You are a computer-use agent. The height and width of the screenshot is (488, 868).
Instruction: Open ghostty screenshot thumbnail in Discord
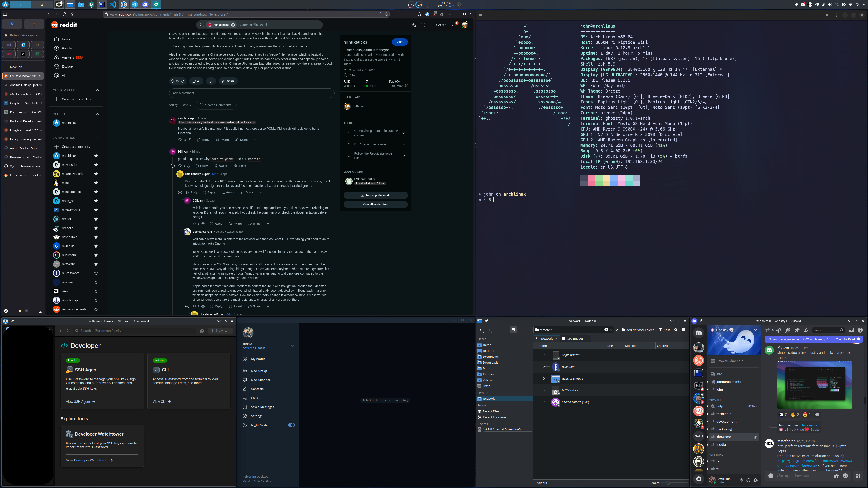click(814, 385)
